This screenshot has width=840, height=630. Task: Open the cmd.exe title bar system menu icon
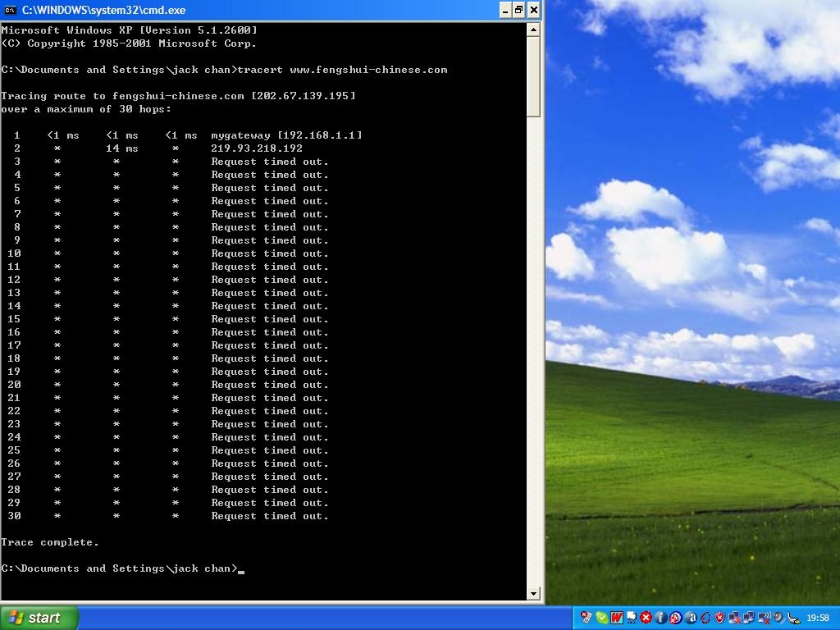(10, 10)
